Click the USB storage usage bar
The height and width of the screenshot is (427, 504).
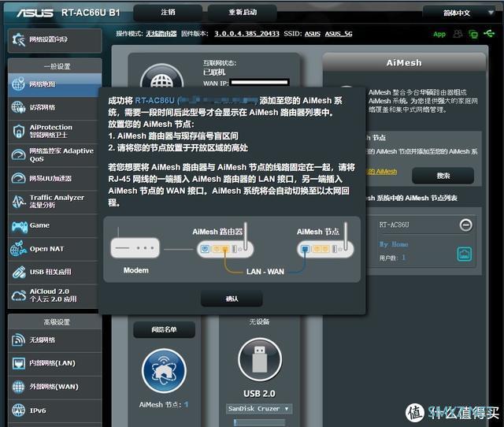[259, 422]
